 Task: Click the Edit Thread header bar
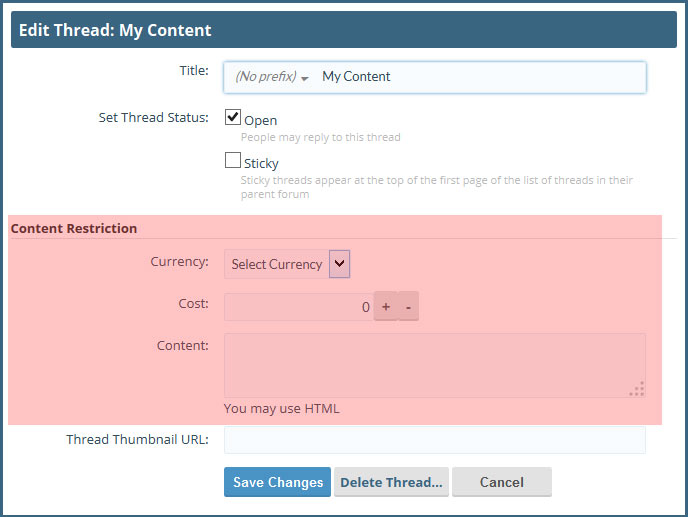pyautogui.click(x=343, y=30)
